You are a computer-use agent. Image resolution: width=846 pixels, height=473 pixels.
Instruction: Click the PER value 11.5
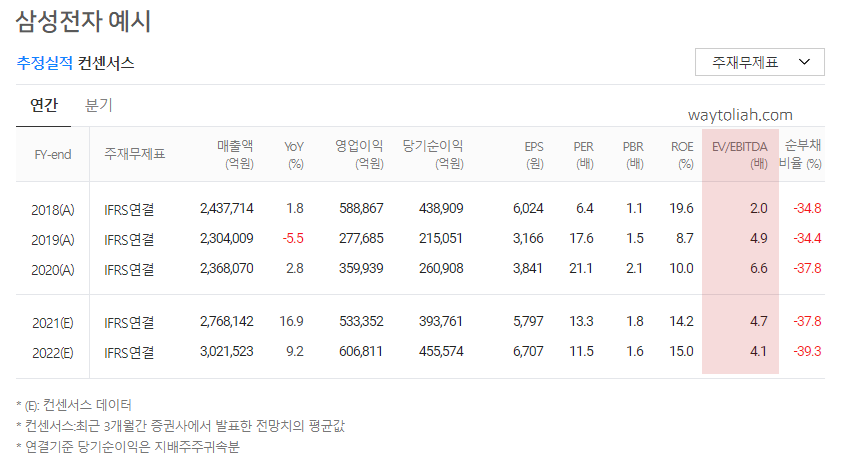pyautogui.click(x=582, y=351)
